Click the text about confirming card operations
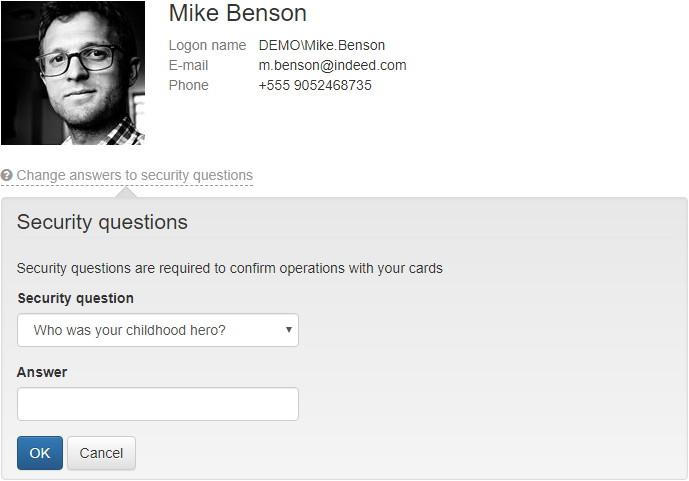This screenshot has width=689, height=481. pos(229,268)
